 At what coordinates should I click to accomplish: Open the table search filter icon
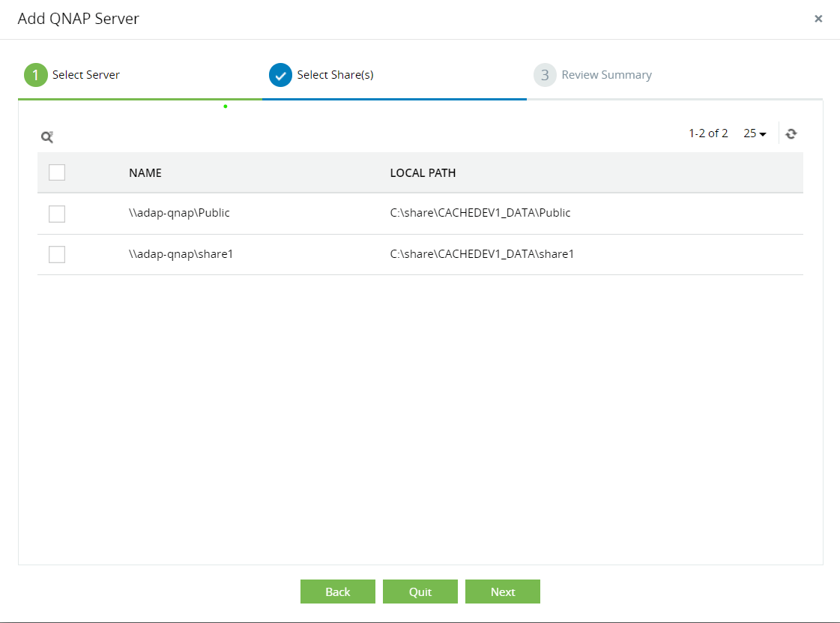click(47, 136)
